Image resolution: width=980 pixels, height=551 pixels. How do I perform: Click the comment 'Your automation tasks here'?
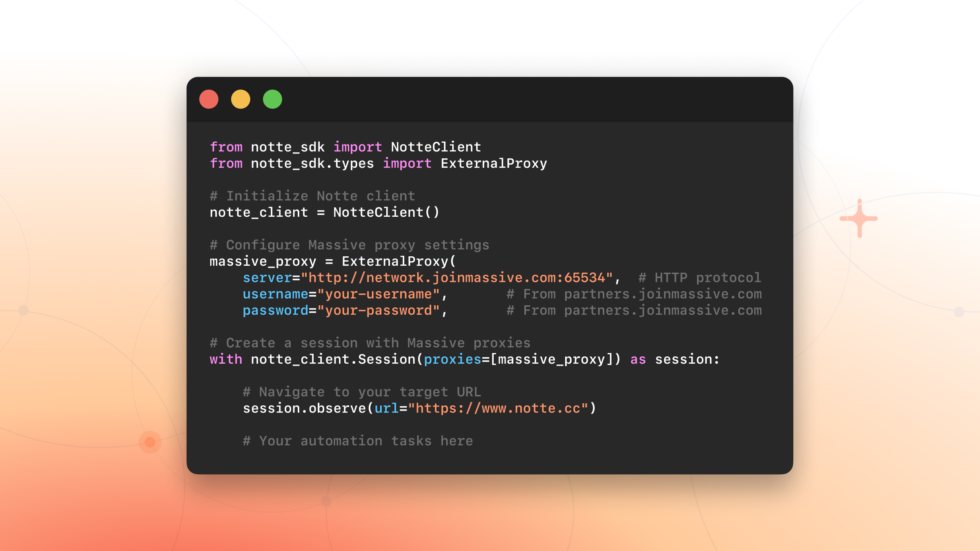[358, 440]
